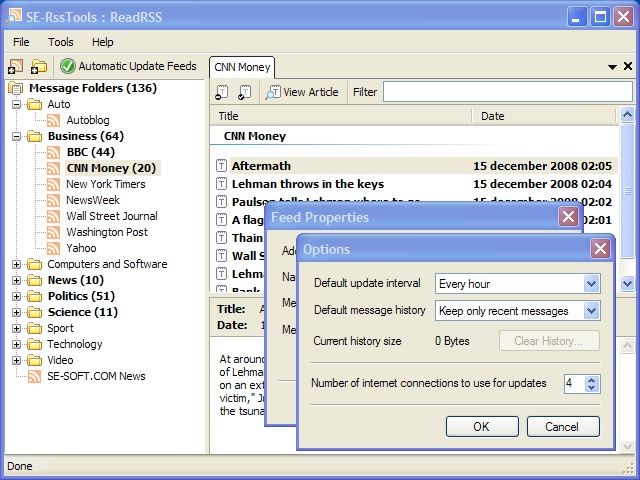Screen dimensions: 640x480
Task: Toggle Automatic Update Feeds green check
Action: click(68, 66)
